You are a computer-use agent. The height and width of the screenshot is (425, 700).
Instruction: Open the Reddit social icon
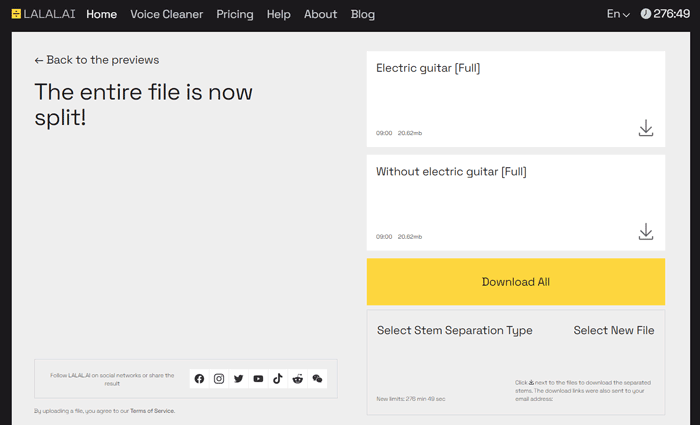pyautogui.click(x=297, y=379)
